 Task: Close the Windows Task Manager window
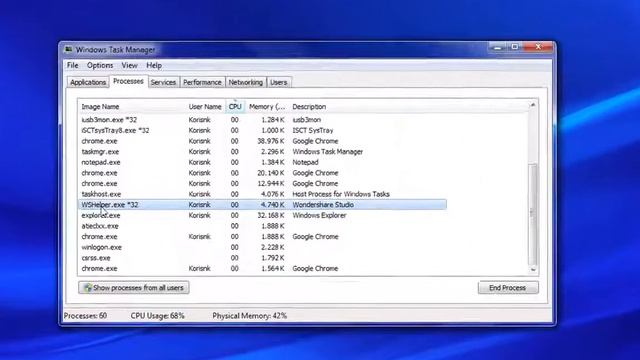(x=538, y=47)
